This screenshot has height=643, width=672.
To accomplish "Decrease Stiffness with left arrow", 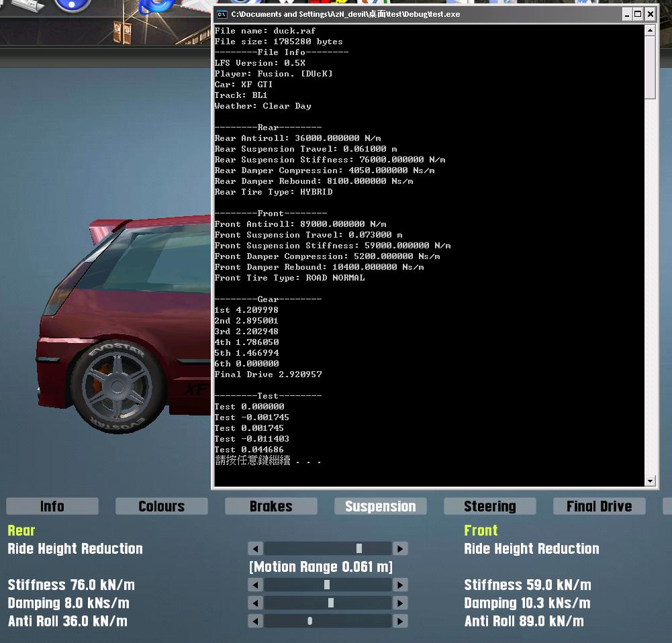I will tap(255, 585).
